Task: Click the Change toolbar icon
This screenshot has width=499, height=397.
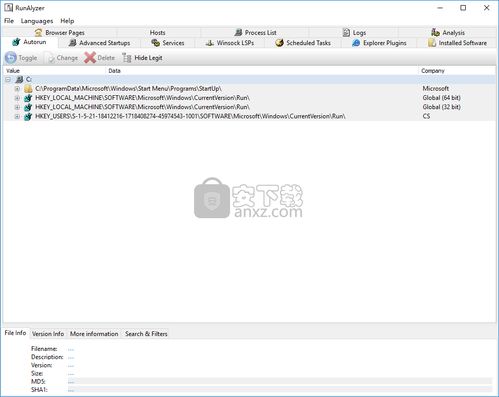Action: (x=51, y=58)
